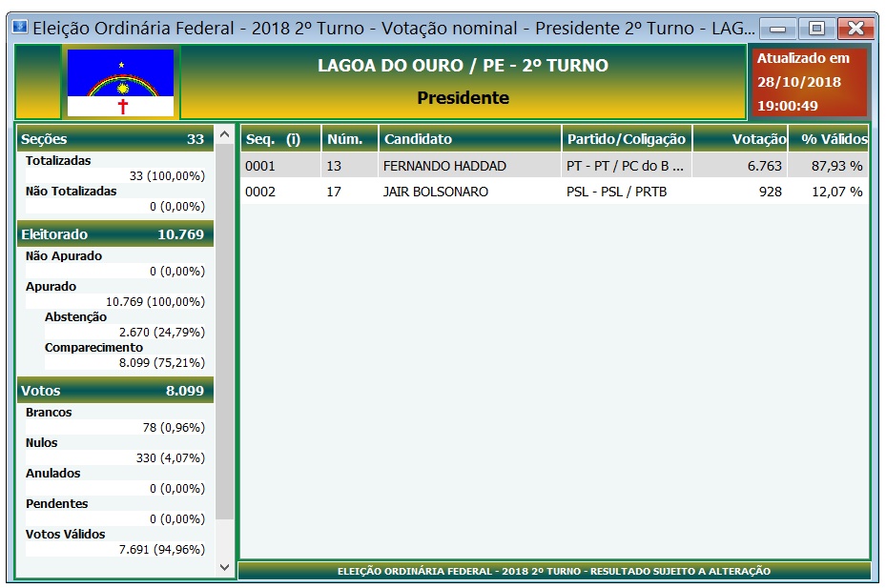Click the Comparecimento label
Image resolution: width=886 pixels, height=588 pixels.
(93, 348)
